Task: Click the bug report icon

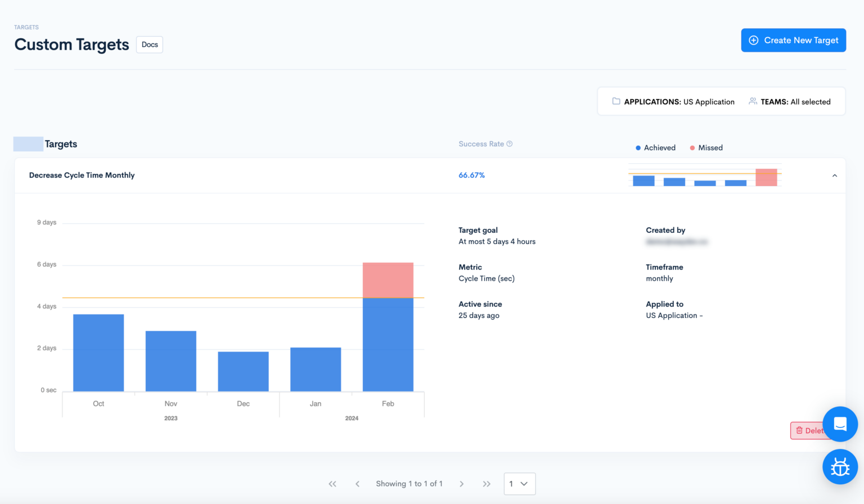Action: tap(840, 467)
